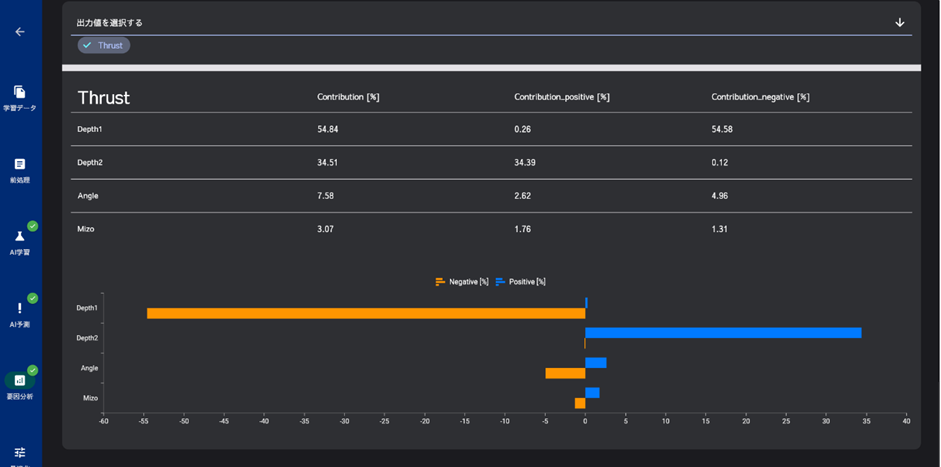Open the 前処理 preprocessing icon
The width and height of the screenshot is (941, 467).
click(x=19, y=164)
